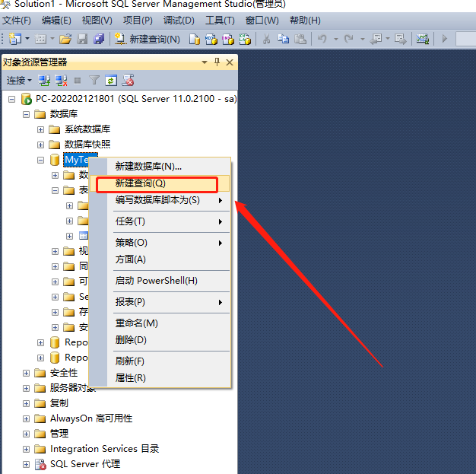Screen dimensions: 476x474
Task: Click the Undo arrow icon
Action: pos(322,39)
